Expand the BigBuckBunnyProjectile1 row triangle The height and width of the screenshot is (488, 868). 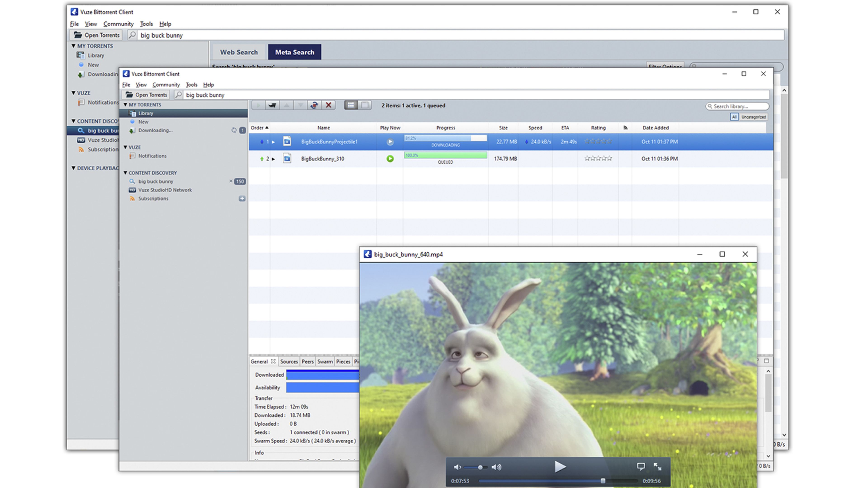[x=273, y=142]
